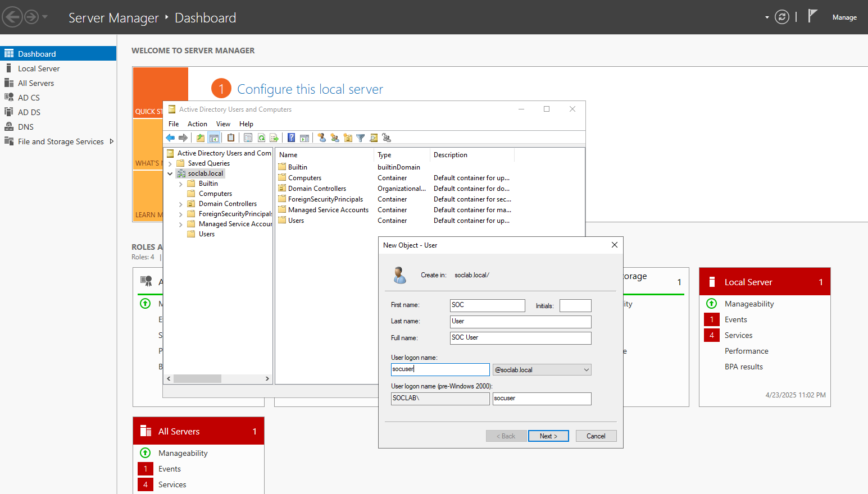Click the Initials input field
Screen dimensions: 868x494
coord(575,305)
